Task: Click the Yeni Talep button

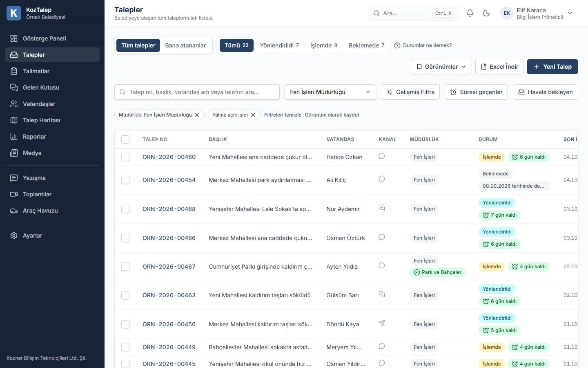Action: point(552,67)
